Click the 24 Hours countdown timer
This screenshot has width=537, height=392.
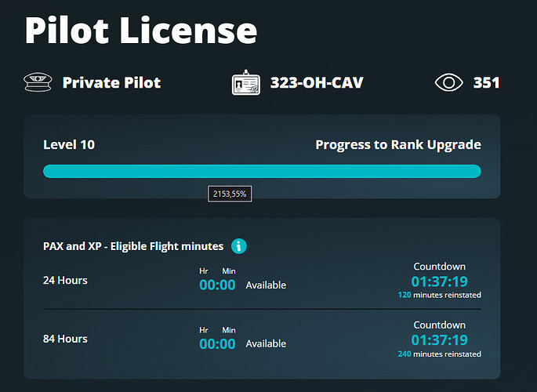(439, 281)
